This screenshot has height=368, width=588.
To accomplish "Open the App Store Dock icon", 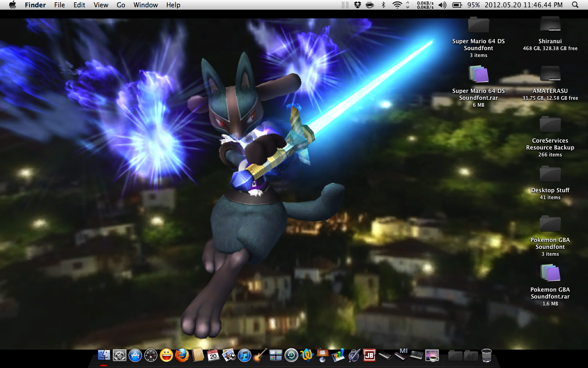I will coord(135,355).
